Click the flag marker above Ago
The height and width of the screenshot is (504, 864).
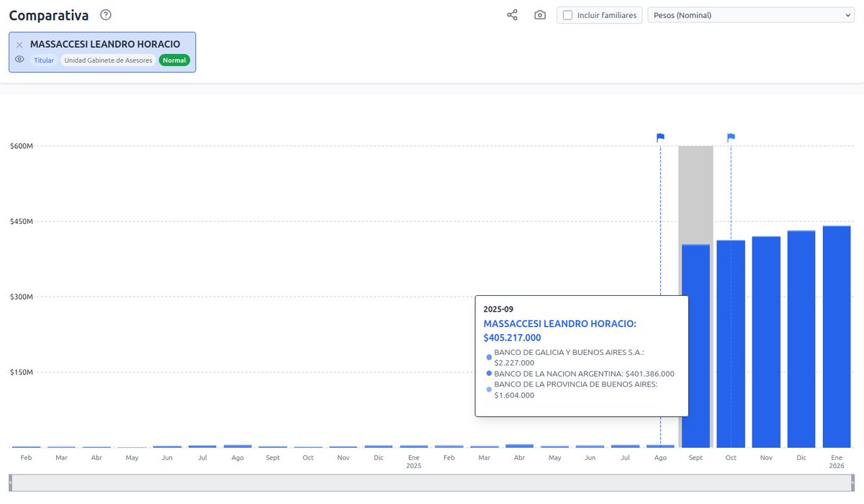pos(660,137)
